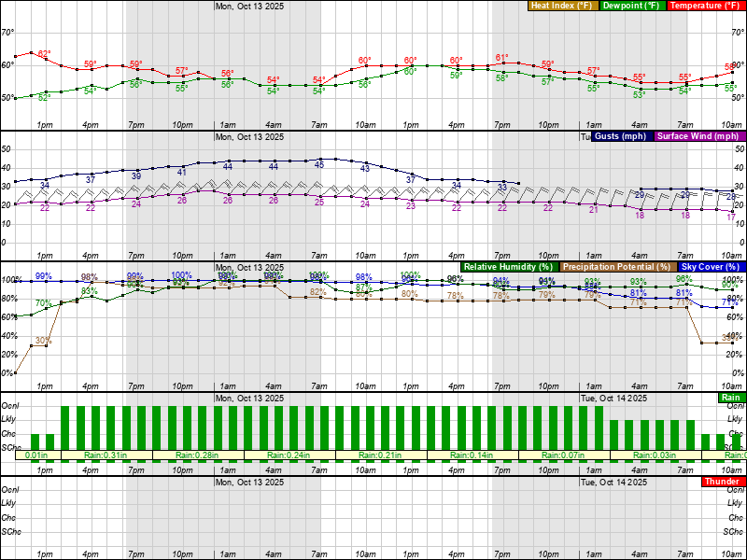Choose the Relative Humidity (%) legend label

pos(508,267)
